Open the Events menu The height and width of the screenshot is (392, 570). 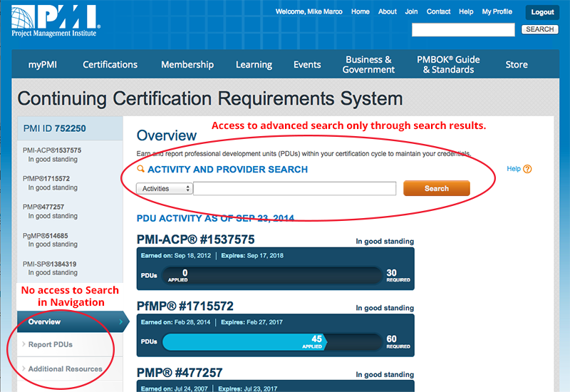coord(307,65)
